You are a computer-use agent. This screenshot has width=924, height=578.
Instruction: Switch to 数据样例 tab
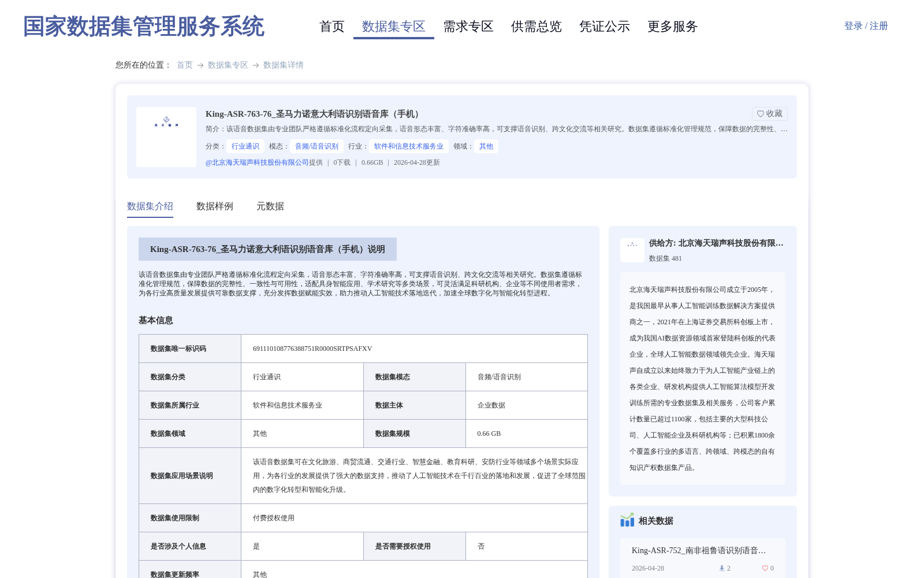(215, 206)
